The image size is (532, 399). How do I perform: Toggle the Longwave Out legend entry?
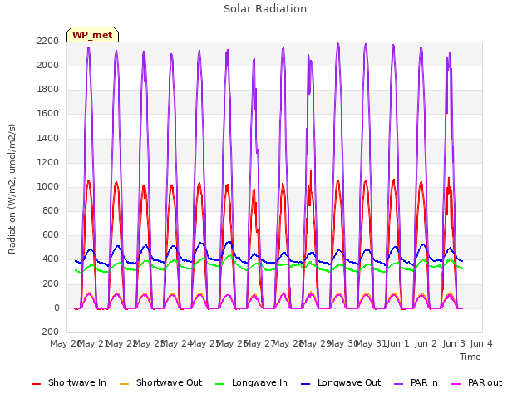coord(341,382)
